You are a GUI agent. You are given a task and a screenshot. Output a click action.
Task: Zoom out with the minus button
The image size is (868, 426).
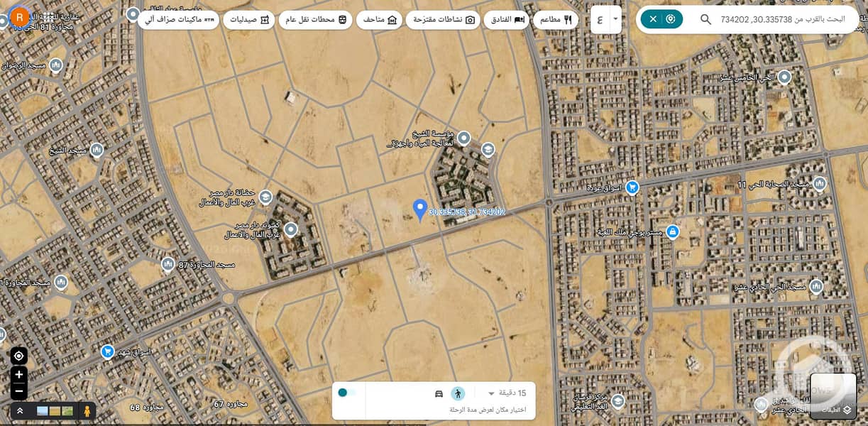pos(19,390)
